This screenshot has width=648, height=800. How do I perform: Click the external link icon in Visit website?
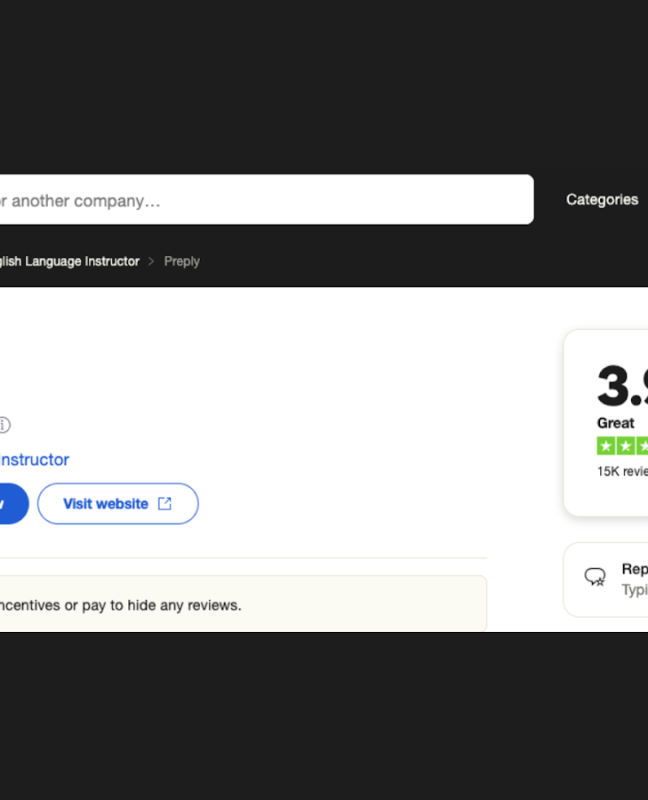[x=165, y=504]
